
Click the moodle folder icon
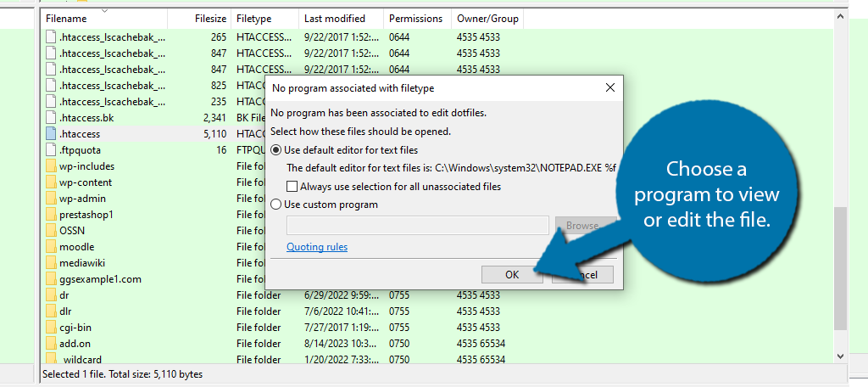click(x=50, y=247)
